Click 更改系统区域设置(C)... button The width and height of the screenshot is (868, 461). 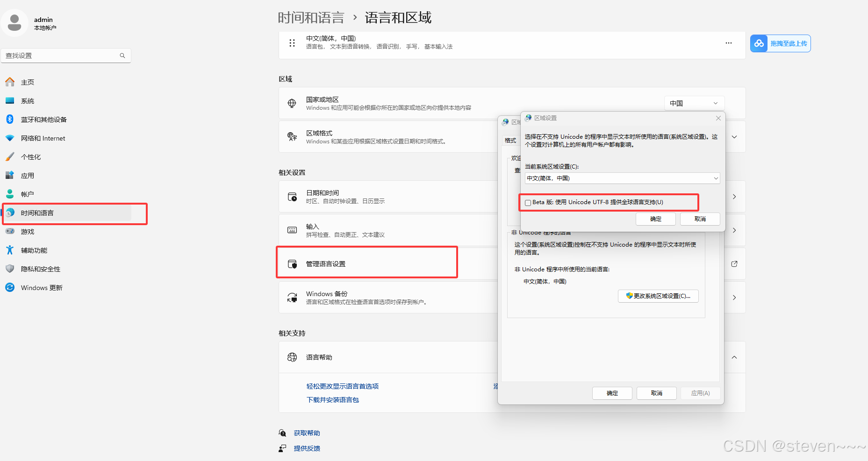658,296
